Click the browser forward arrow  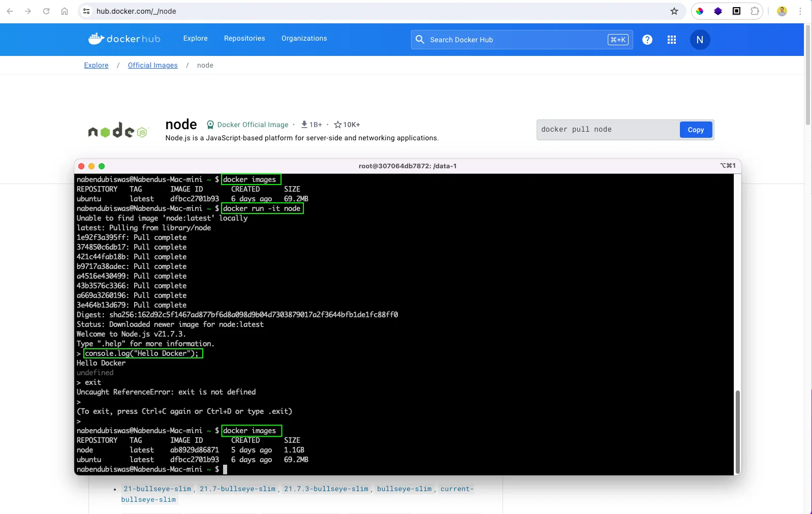tap(28, 11)
